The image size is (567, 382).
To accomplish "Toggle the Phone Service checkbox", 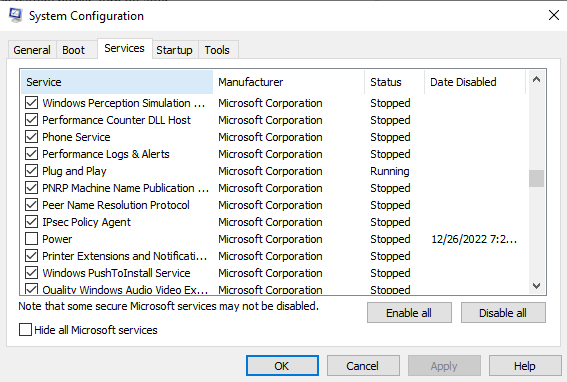I will point(31,137).
